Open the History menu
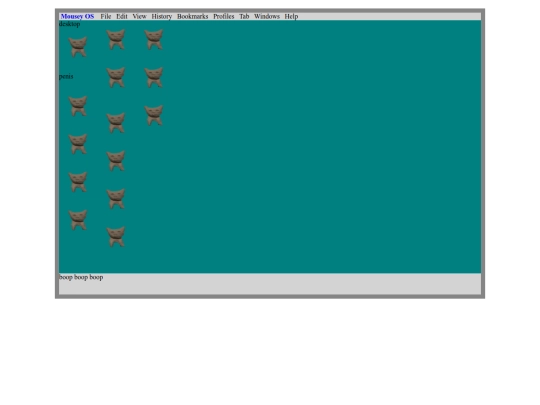540x405 pixels. (x=162, y=17)
